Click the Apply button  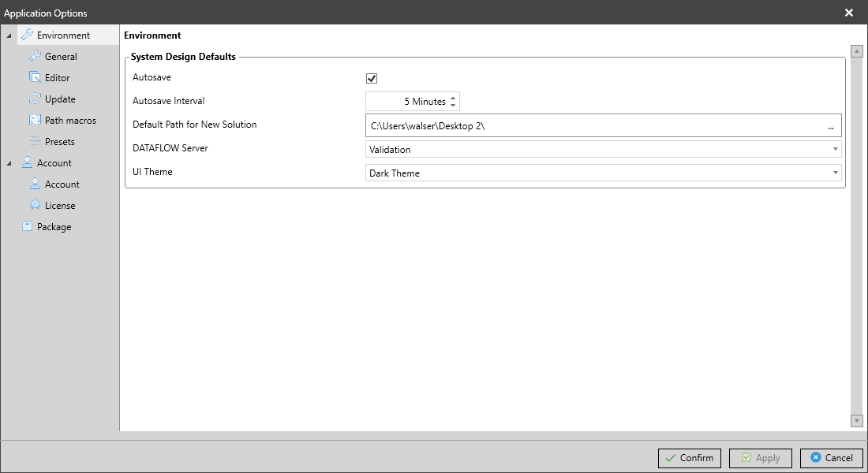pyautogui.click(x=761, y=458)
